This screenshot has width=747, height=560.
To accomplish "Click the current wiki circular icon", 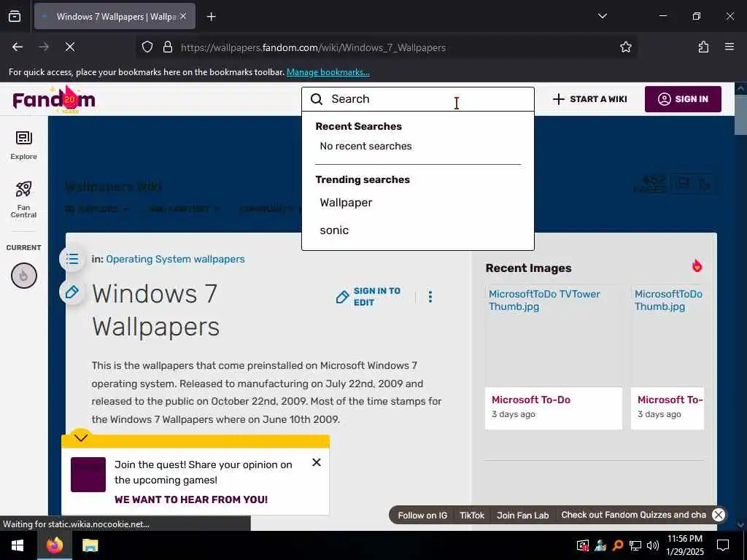I will (x=24, y=275).
